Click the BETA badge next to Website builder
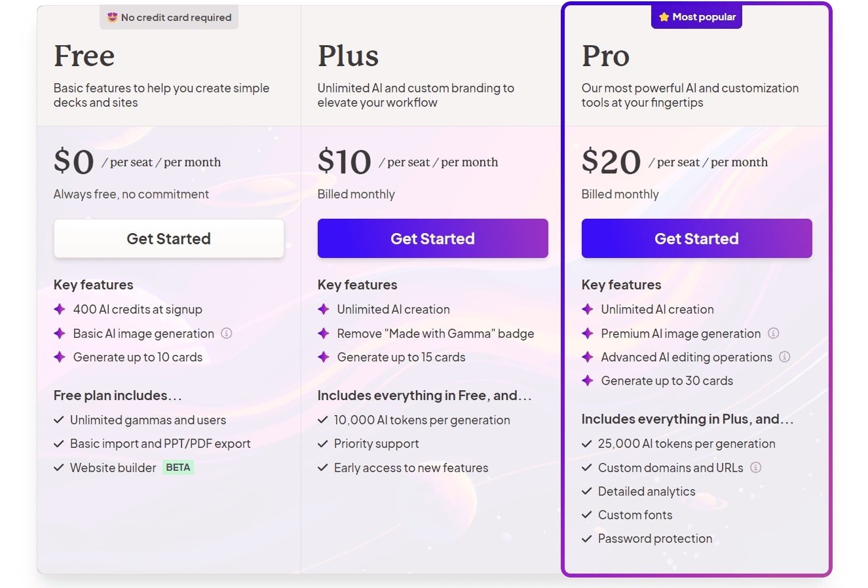 pyautogui.click(x=178, y=467)
